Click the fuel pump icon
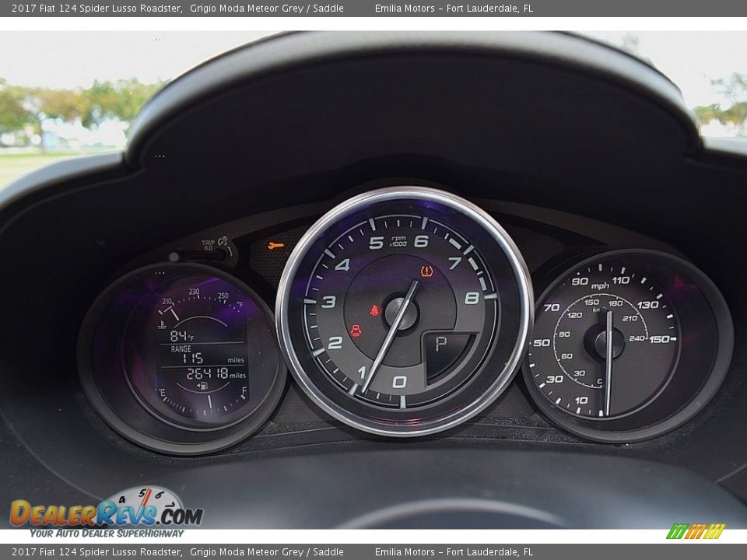Screen dimensions: 747x560 203,386
